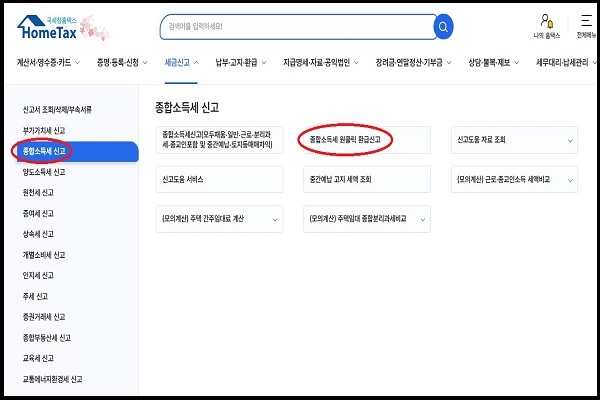Select 원천세 신고 in sidebar
600x400 pixels.
click(38, 193)
